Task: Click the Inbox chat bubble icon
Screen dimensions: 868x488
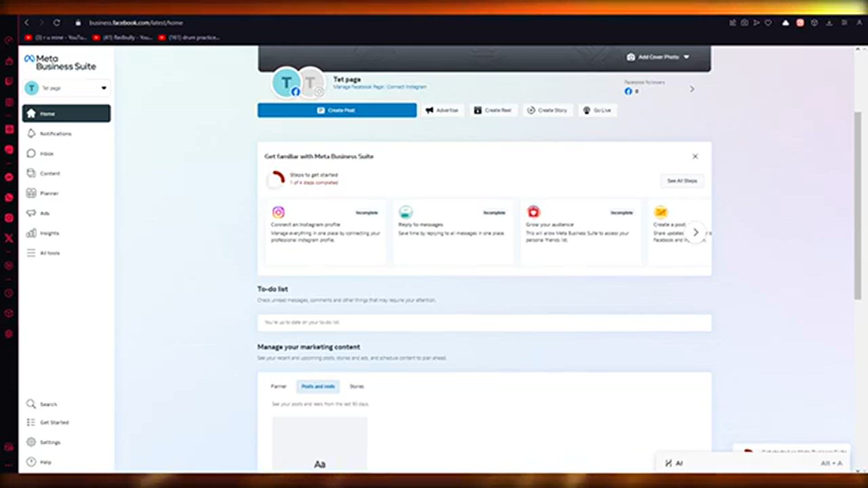Action: (31, 153)
